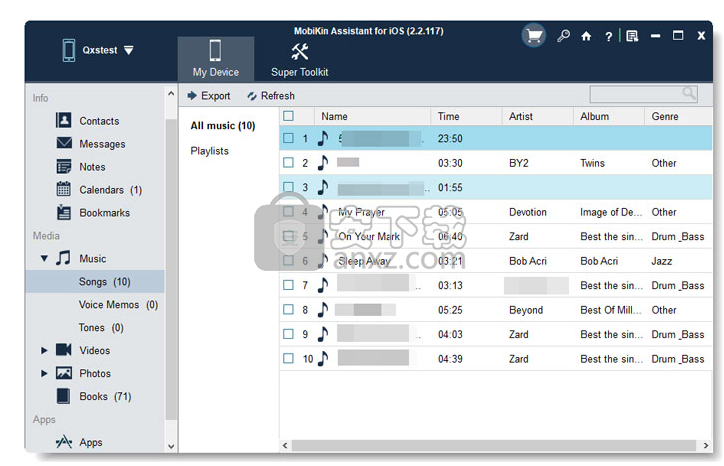Click the Bookmarks icon in sidebar
This screenshot has height=466, width=724.
[64, 212]
